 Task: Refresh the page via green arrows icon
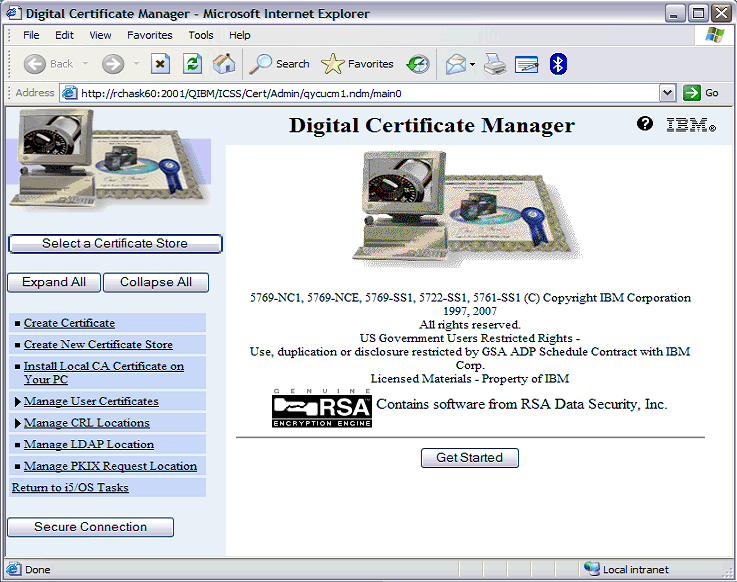[x=192, y=64]
